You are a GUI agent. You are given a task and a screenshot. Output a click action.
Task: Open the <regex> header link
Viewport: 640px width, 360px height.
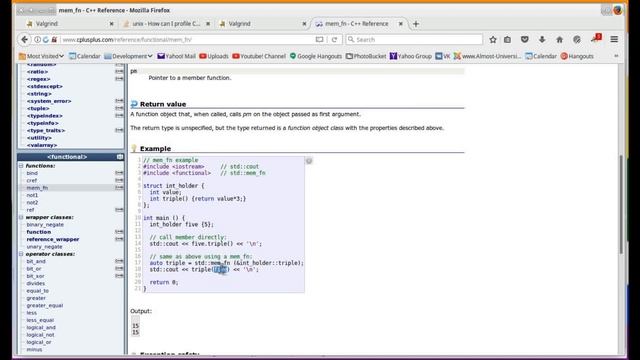click(38, 79)
